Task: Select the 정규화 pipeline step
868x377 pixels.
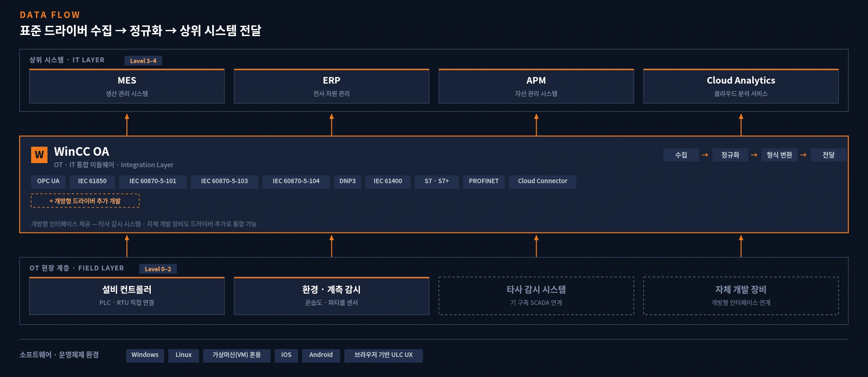Action: click(730, 155)
